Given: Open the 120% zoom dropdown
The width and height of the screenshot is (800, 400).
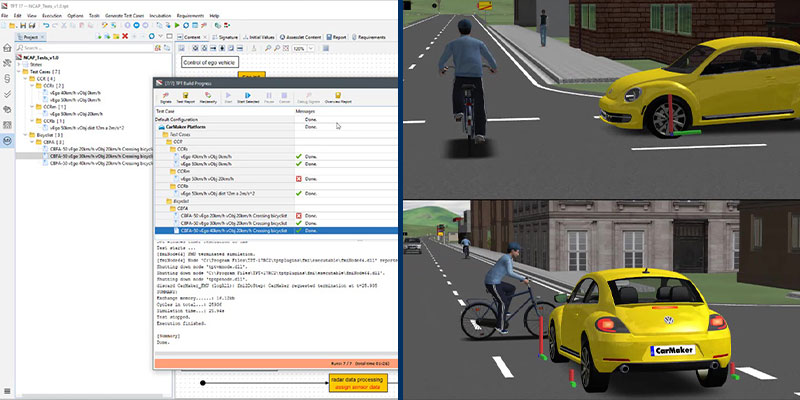Looking at the screenshot, I should point(310,48).
